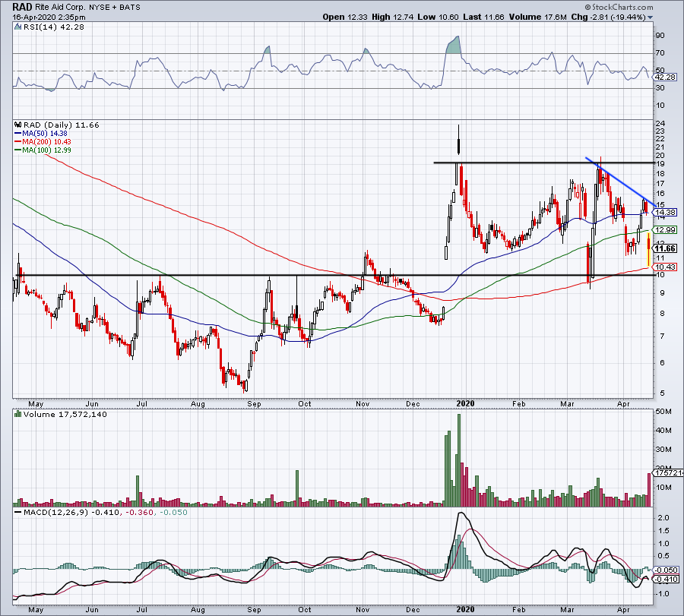The width and height of the screenshot is (684, 616).
Task: Click the Rite Aid Corp. company name
Action: (61, 8)
